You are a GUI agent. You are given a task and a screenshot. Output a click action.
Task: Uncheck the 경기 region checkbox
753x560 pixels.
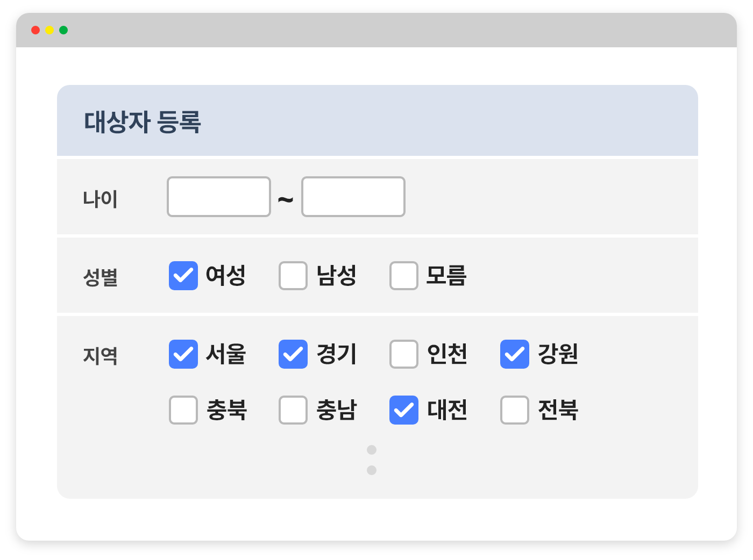(293, 354)
